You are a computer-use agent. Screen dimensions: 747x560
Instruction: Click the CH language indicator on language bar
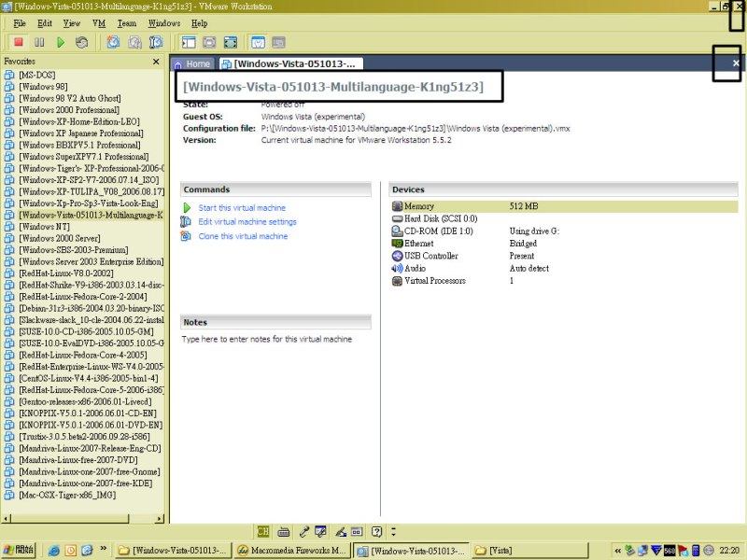(263, 531)
